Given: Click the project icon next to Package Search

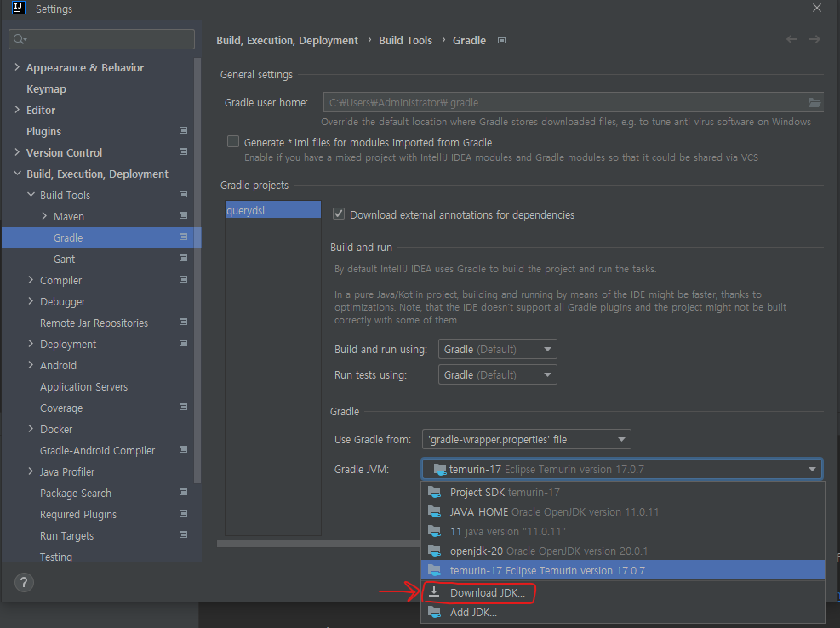Looking at the screenshot, I should [x=183, y=492].
